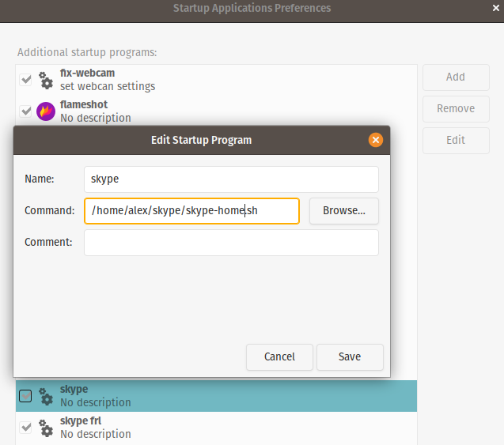Click 'No description' under flameshot
Viewport: 504px width, 445px height.
pos(96,118)
